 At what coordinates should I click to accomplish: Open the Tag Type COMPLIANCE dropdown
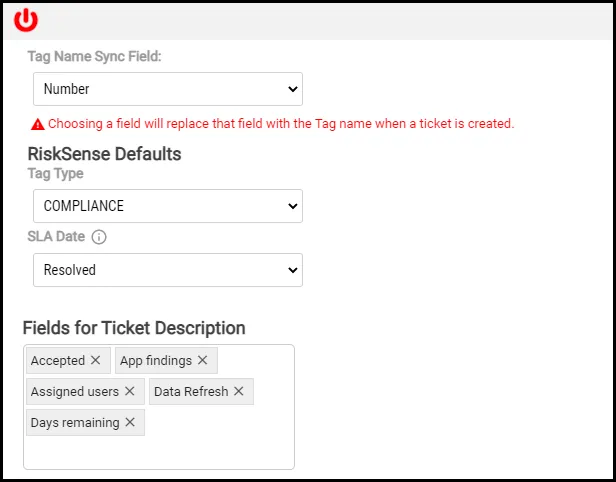click(168, 206)
